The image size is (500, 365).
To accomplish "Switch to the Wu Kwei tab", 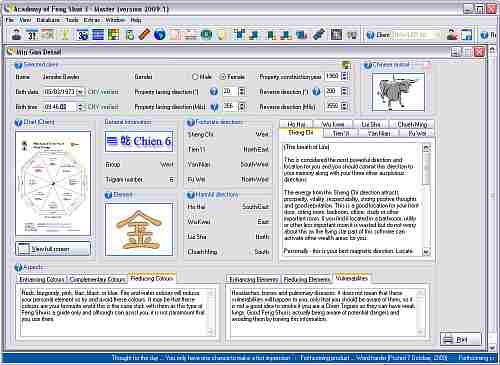I will 333,124.
